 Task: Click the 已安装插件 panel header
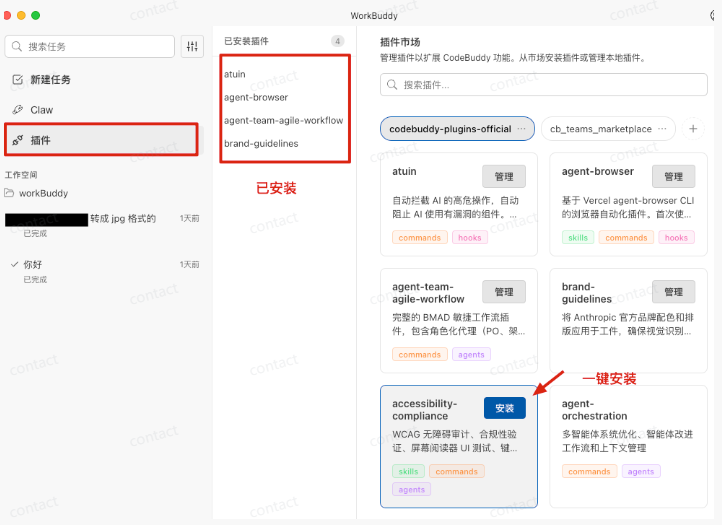246,41
